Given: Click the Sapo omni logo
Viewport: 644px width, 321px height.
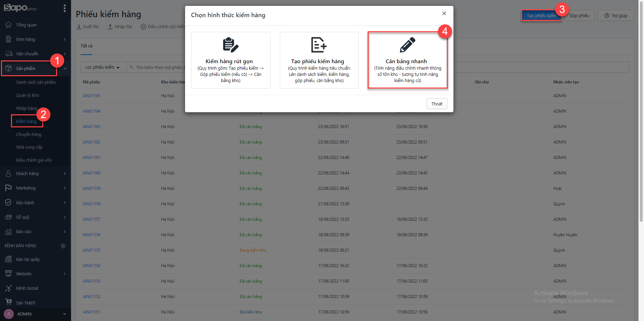Looking at the screenshot, I should click(x=20, y=8).
